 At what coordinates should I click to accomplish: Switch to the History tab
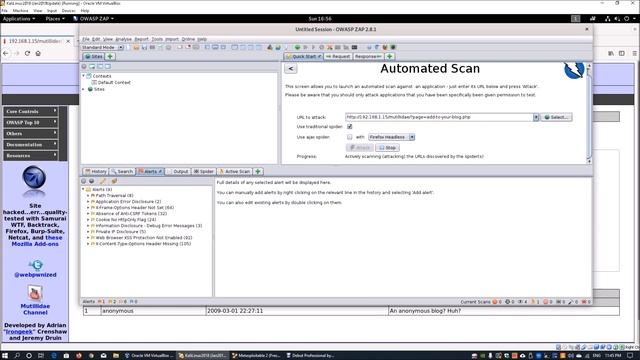[x=96, y=171]
